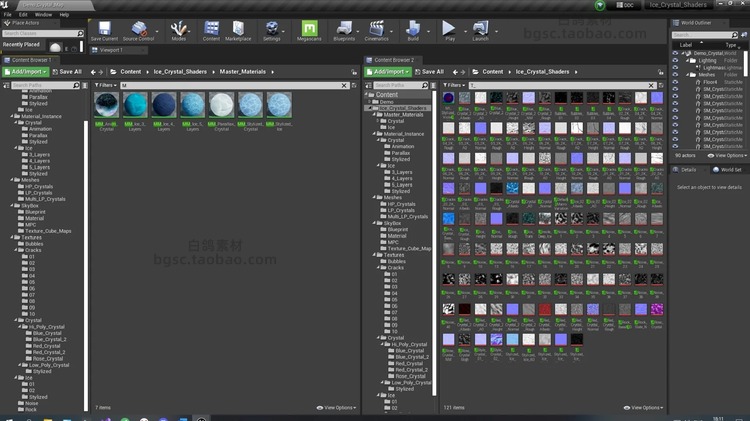This screenshot has height=421, width=750.
Task: Toggle the sources panel in Content Browser 1
Action: point(6,85)
